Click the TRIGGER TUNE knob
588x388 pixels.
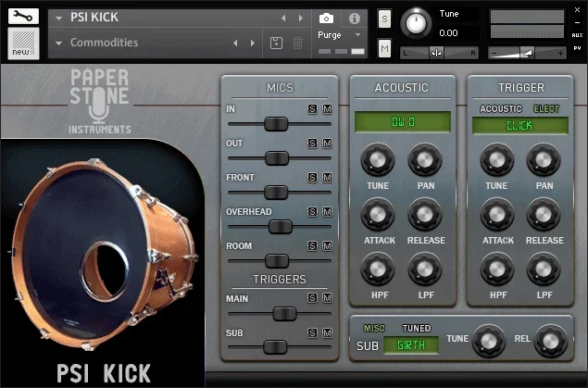coord(496,160)
